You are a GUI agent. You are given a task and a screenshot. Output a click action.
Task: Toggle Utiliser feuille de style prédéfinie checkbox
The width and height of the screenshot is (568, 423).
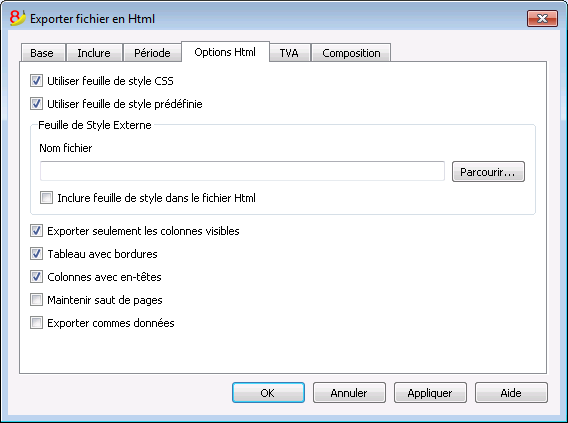coord(36,104)
